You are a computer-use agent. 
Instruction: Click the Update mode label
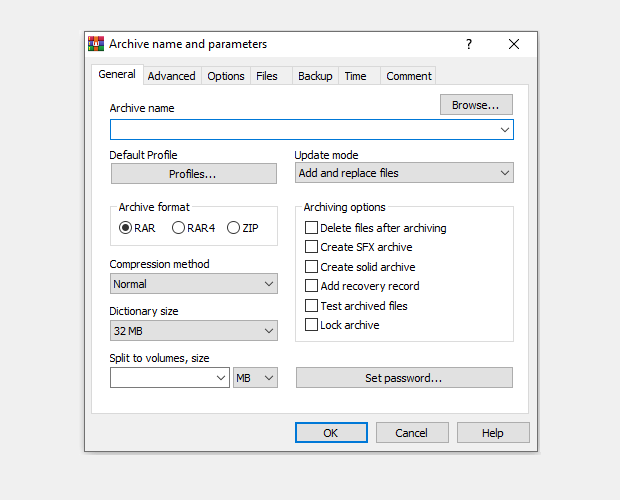click(326, 155)
